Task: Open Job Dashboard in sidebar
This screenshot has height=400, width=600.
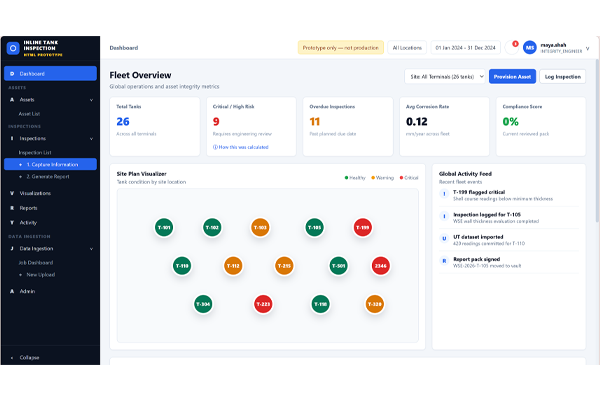Action: [36, 263]
